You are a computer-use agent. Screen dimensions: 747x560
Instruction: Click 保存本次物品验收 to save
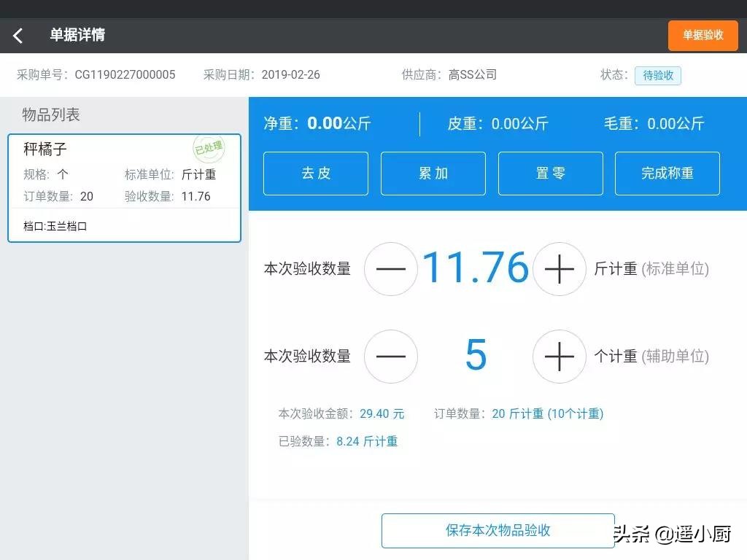(x=498, y=531)
